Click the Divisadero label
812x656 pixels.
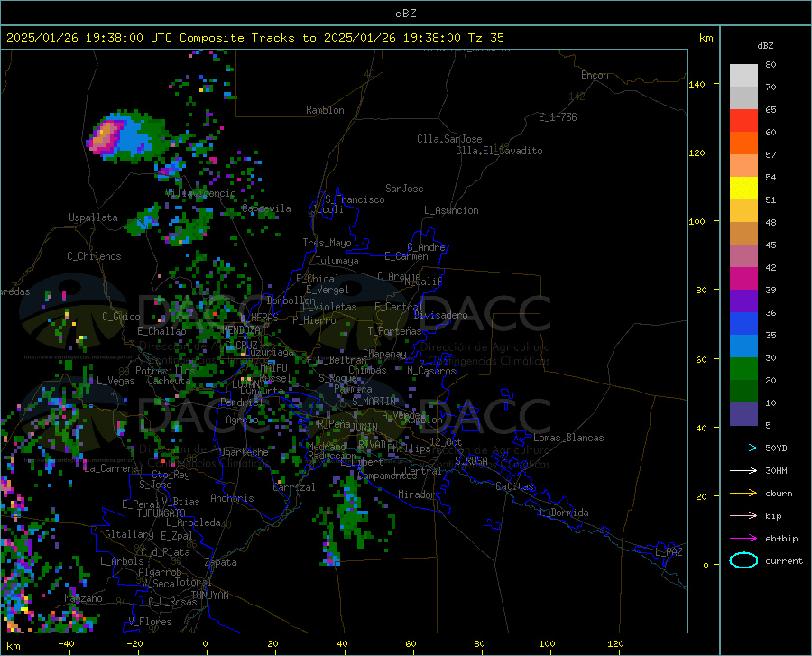tap(440, 315)
